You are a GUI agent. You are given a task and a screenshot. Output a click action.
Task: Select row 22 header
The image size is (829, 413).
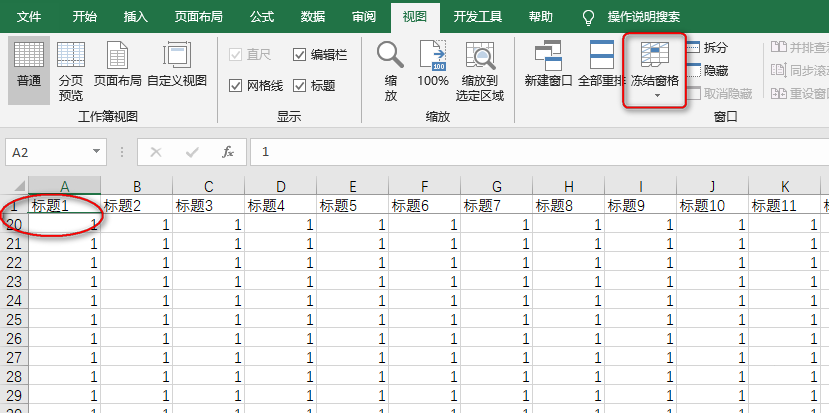click(x=14, y=262)
